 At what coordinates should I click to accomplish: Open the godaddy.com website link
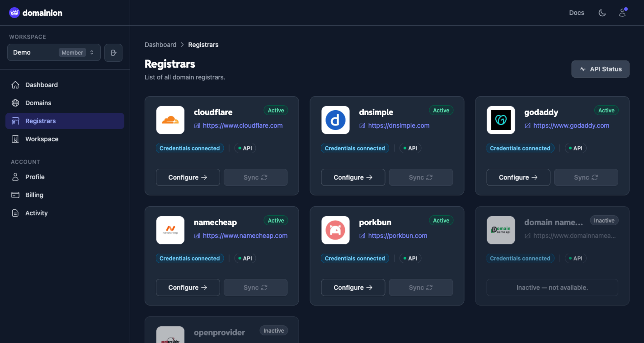click(571, 125)
